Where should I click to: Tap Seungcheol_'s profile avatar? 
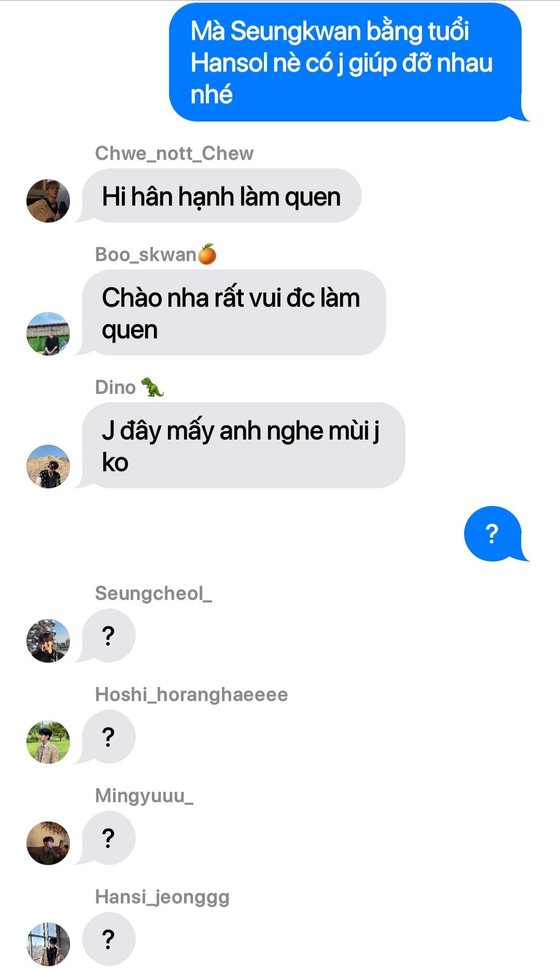[x=48, y=641]
